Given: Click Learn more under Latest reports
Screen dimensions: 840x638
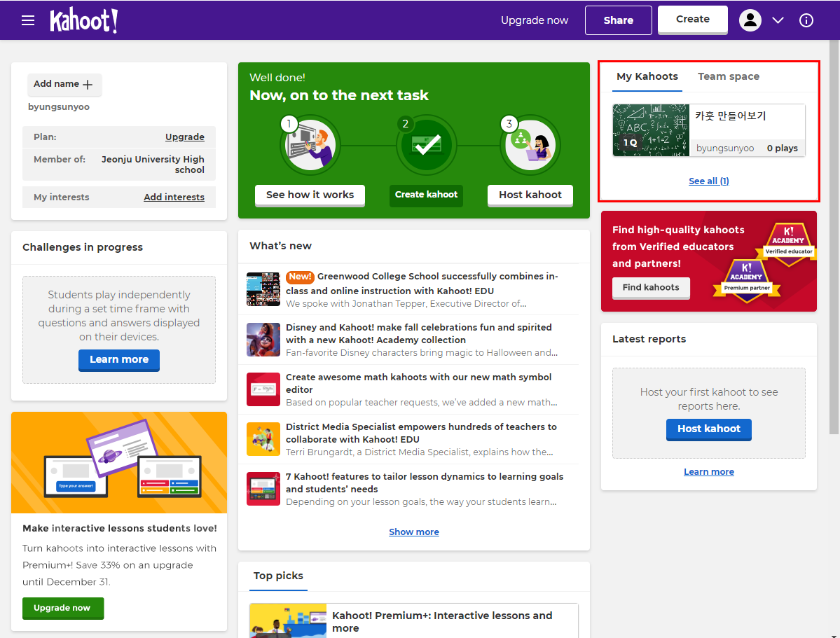Looking at the screenshot, I should click(x=709, y=472).
